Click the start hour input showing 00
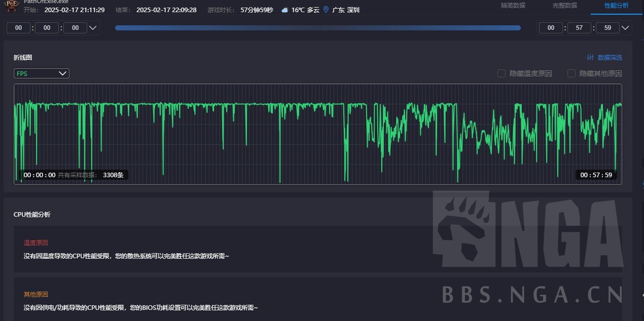This screenshot has height=321, width=644. tap(18, 28)
